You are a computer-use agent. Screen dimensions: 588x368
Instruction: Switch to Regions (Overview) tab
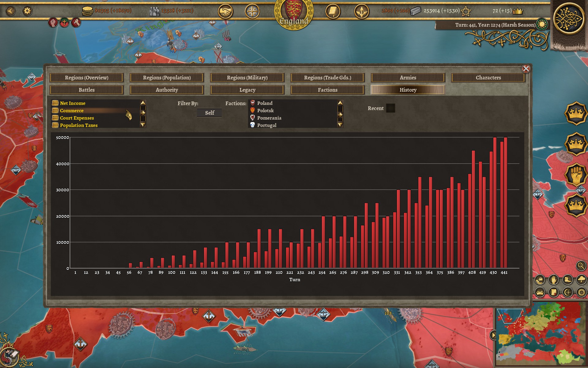(87, 78)
